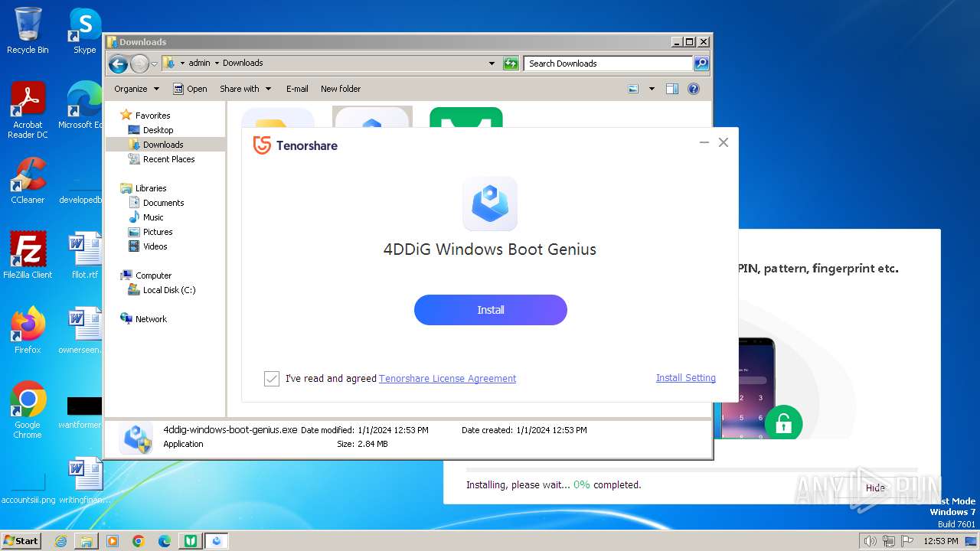Toggle the preview pane icon

click(672, 89)
